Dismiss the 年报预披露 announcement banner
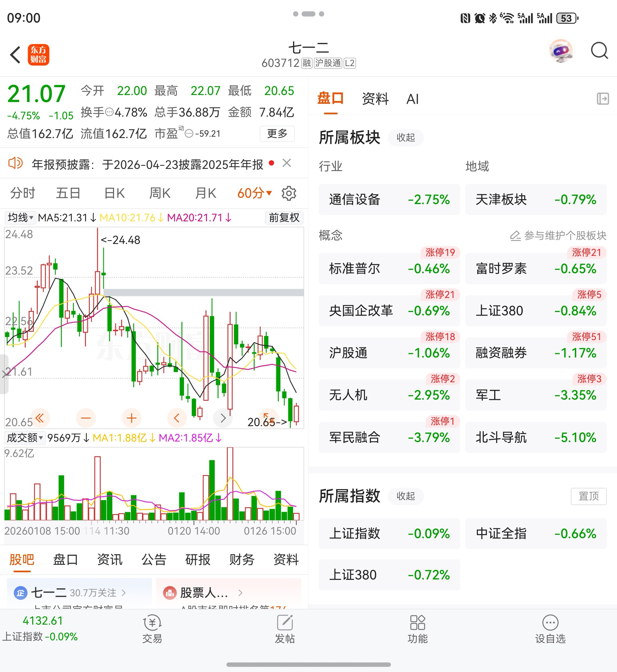Image resolution: width=617 pixels, height=672 pixels. click(x=286, y=163)
